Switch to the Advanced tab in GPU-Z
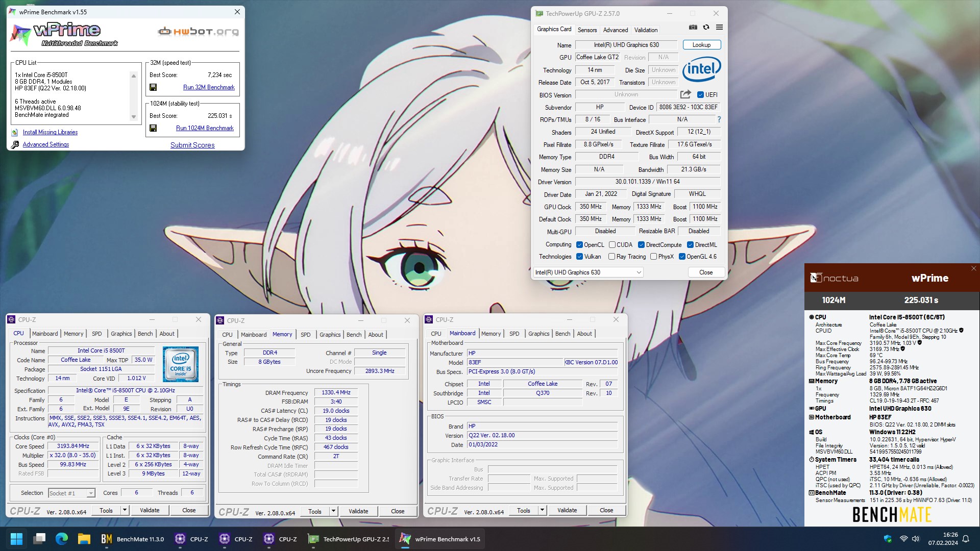 (x=616, y=30)
